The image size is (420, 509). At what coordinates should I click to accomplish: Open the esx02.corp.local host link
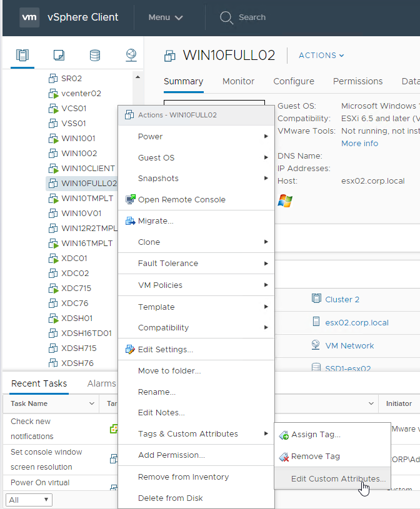357,323
